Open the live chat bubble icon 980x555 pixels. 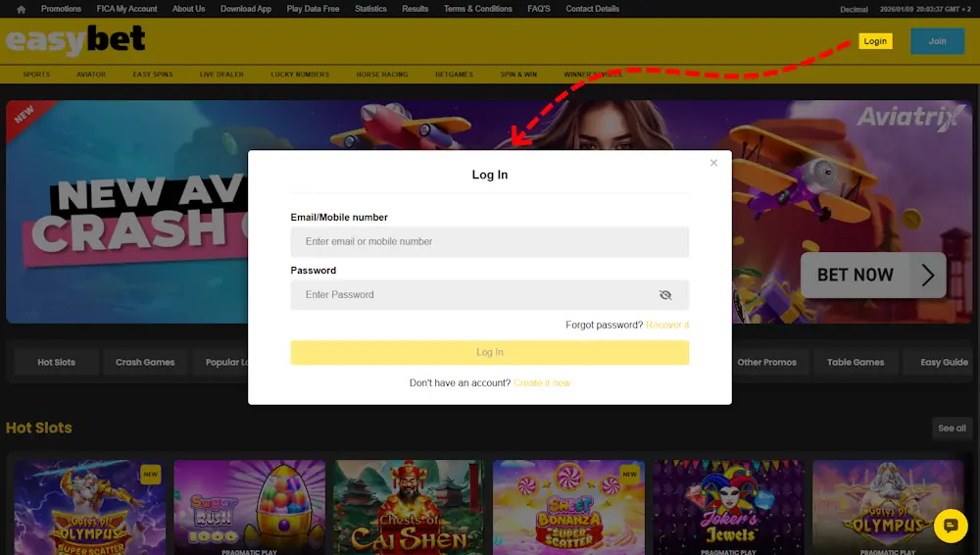click(x=951, y=526)
